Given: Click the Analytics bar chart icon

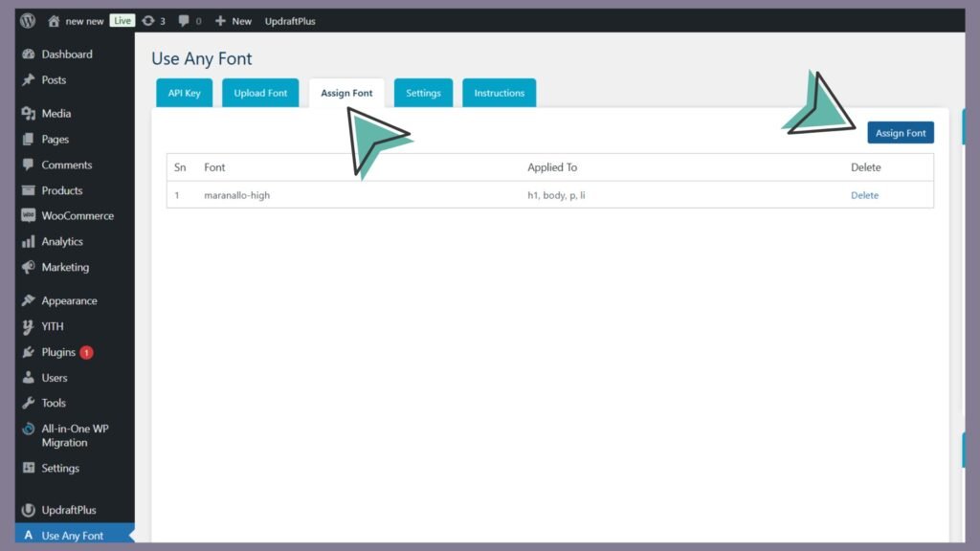Looking at the screenshot, I should coord(28,241).
